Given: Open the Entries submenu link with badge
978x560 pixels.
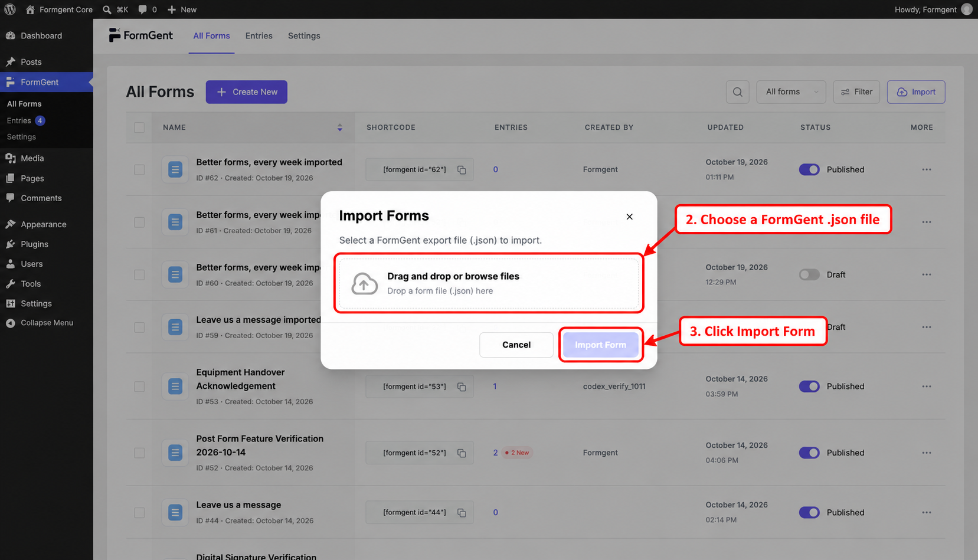Looking at the screenshot, I should [26, 120].
